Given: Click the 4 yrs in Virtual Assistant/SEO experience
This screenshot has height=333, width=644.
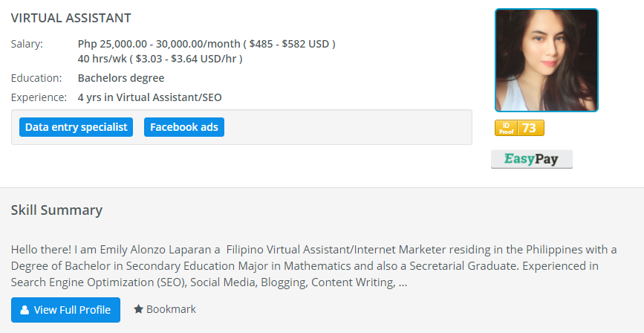Looking at the screenshot, I should (x=150, y=97).
